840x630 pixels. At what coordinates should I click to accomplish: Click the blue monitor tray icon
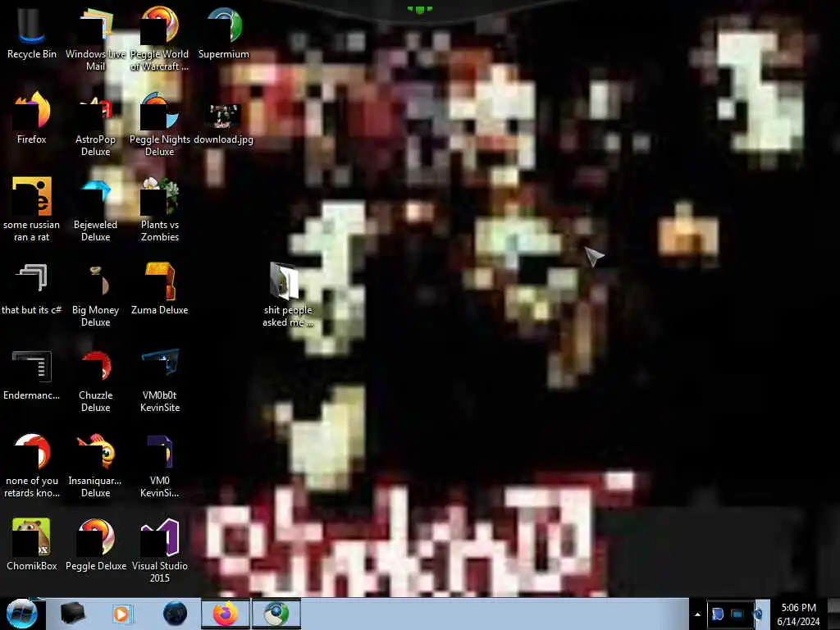[x=737, y=614]
